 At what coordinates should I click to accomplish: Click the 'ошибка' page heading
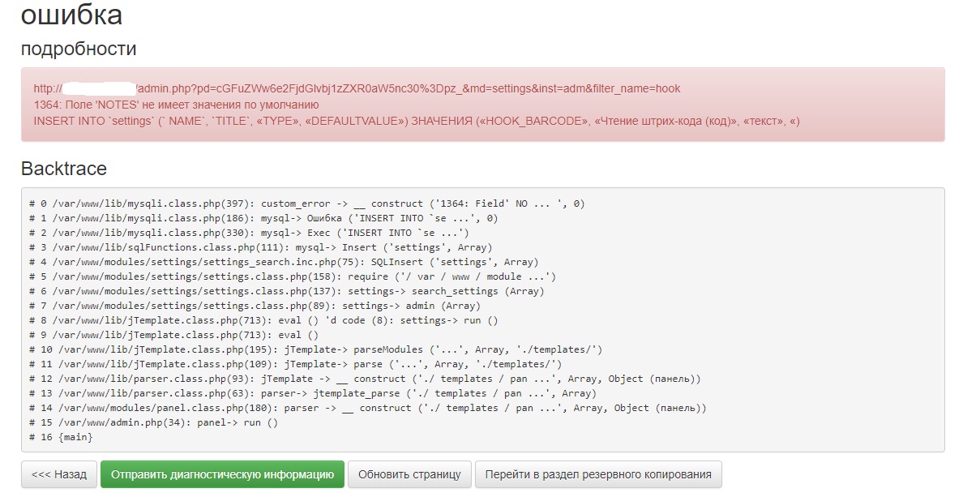coord(71,15)
